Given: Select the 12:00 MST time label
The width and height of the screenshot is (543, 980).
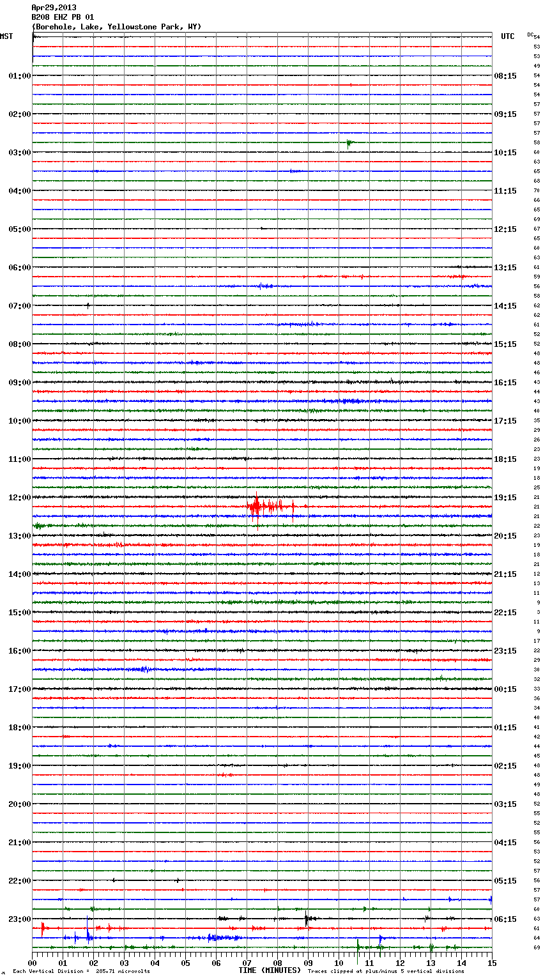Looking at the screenshot, I should [x=19, y=498].
